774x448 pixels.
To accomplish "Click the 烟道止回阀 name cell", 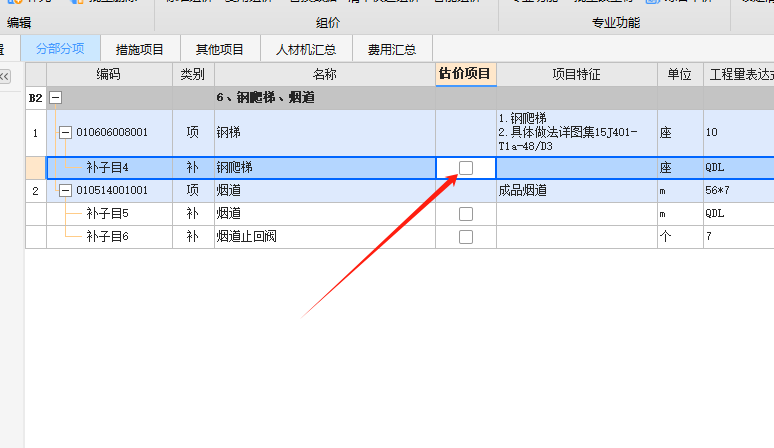I will pos(325,237).
